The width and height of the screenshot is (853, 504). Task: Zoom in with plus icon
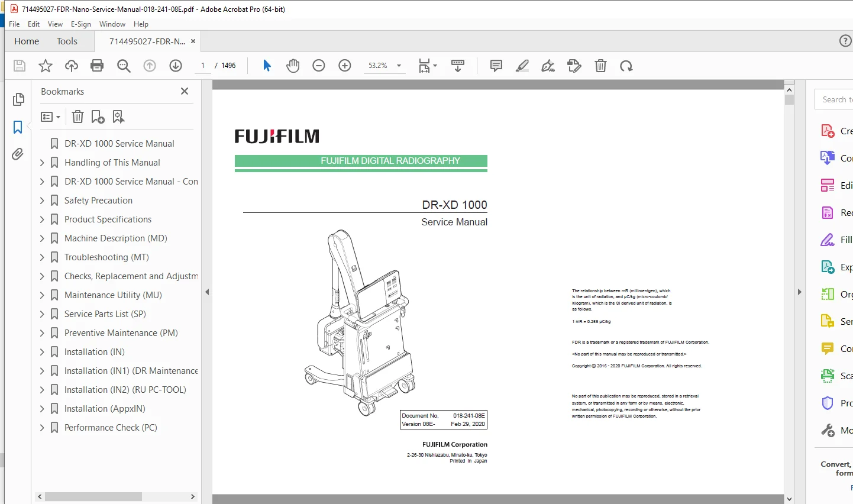345,66
